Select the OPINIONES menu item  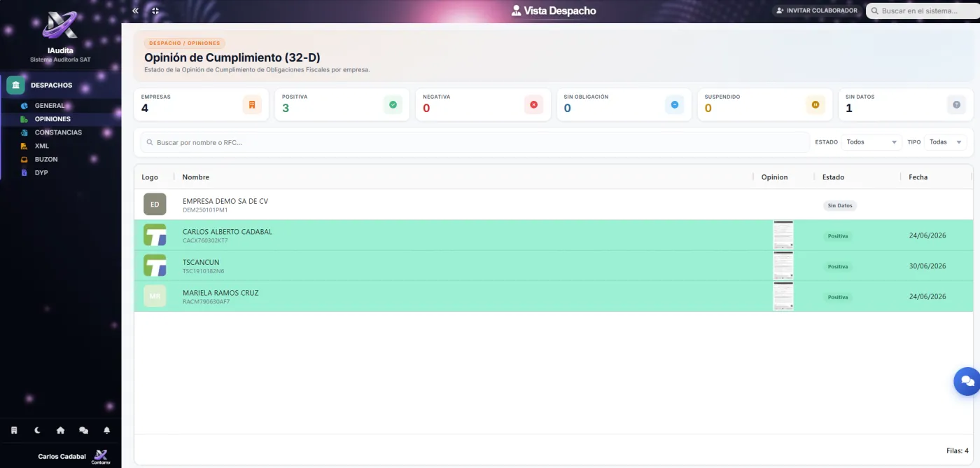click(x=52, y=119)
